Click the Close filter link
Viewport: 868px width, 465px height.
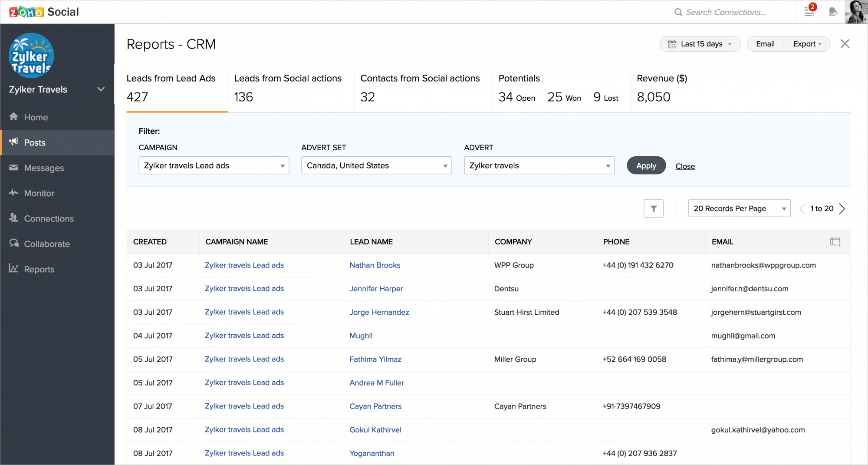coord(685,166)
